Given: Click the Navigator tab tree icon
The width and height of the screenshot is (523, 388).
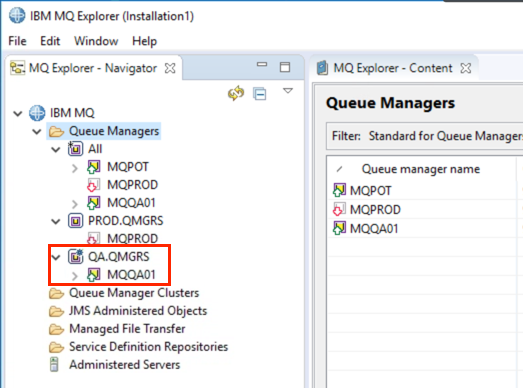Looking at the screenshot, I should click(17, 68).
